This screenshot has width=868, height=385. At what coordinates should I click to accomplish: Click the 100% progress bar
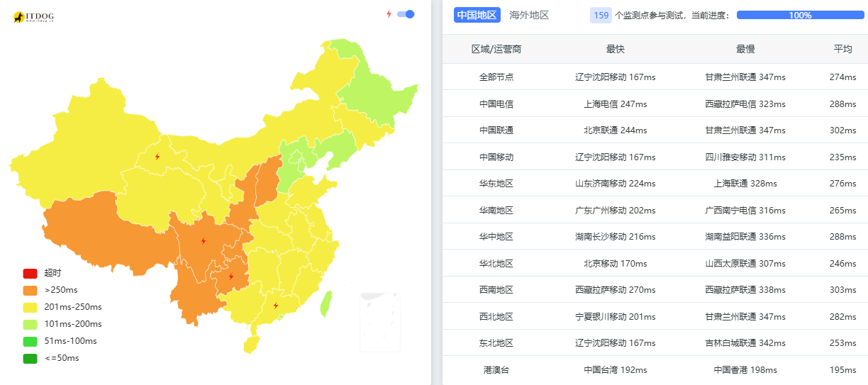[x=800, y=15]
